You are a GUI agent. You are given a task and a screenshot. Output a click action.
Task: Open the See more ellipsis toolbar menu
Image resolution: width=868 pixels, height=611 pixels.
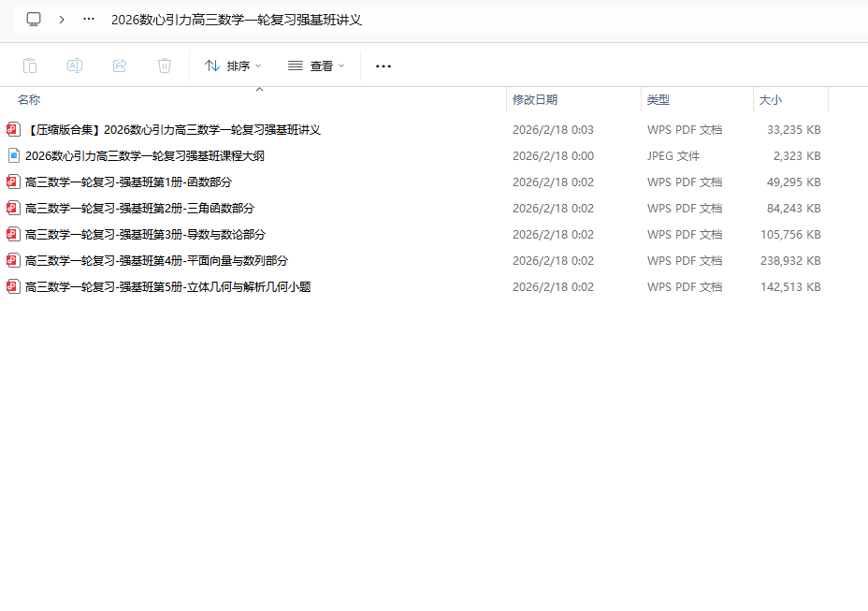[x=383, y=65]
